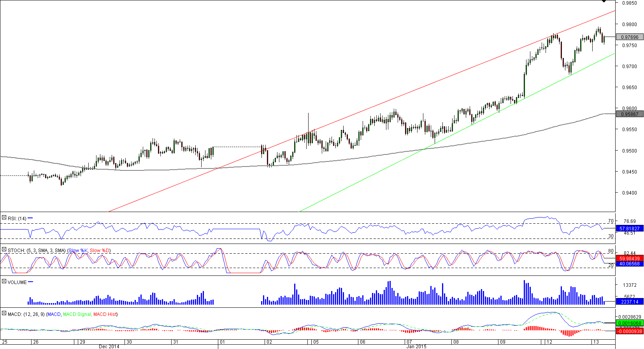Click the MACD value label 0.0016068

coord(630,323)
